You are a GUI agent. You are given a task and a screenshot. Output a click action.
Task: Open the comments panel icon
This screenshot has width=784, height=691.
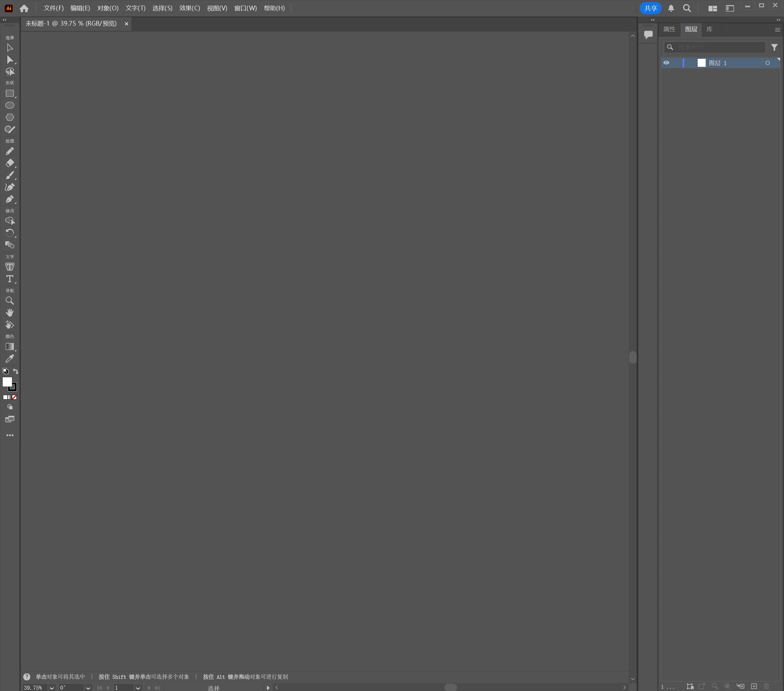pyautogui.click(x=648, y=35)
